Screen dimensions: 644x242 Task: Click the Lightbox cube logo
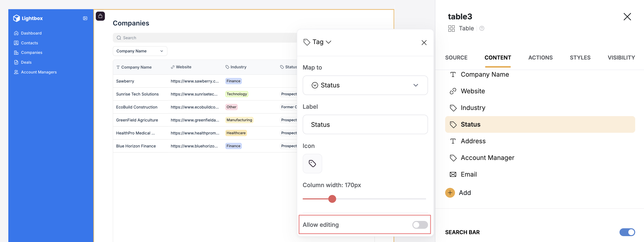[16, 18]
